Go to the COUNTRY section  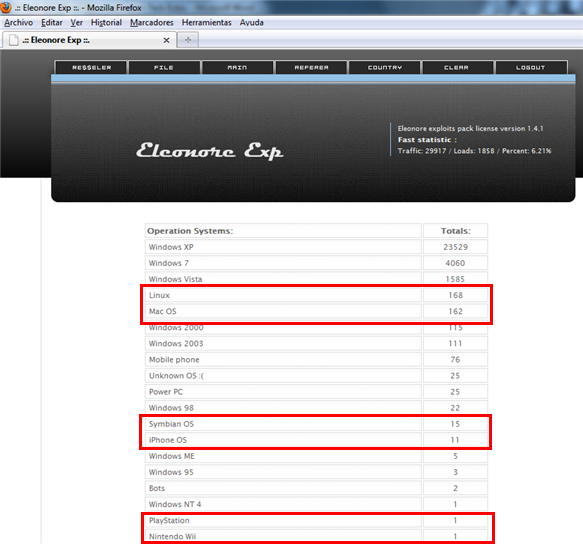coord(385,67)
